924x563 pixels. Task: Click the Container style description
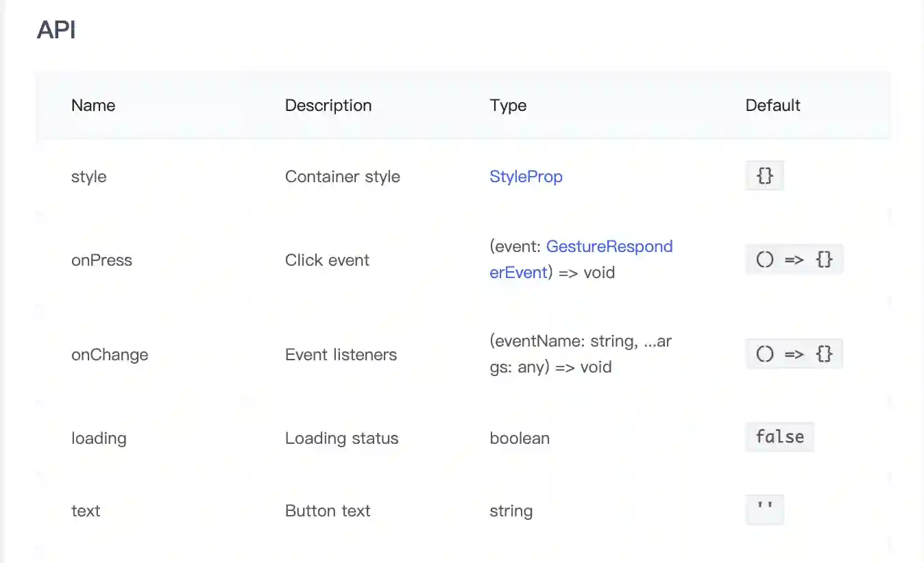point(343,177)
